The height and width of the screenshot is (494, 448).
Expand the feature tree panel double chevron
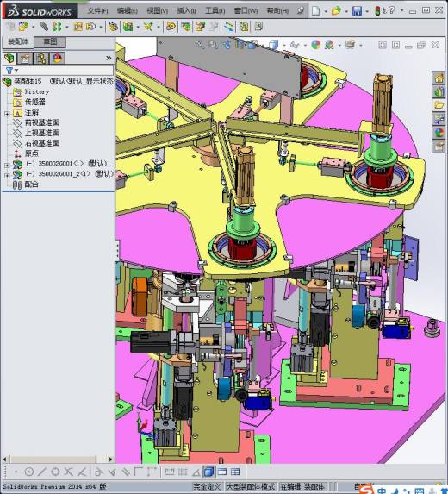[109, 58]
